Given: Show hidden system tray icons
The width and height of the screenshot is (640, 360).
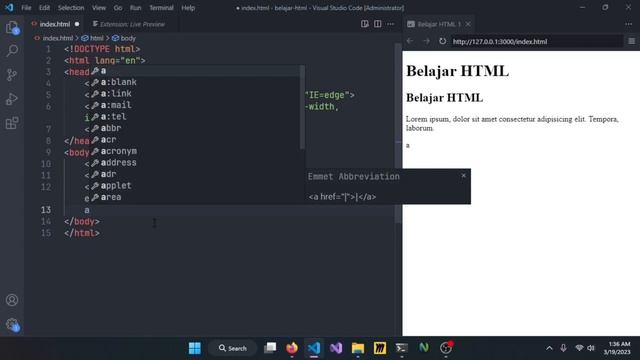Looking at the screenshot, I should (549, 348).
